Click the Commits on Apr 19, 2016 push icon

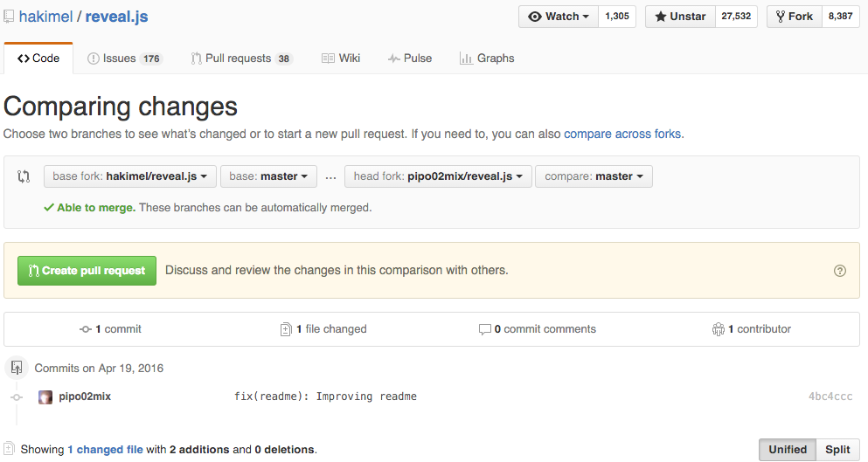coord(17,368)
